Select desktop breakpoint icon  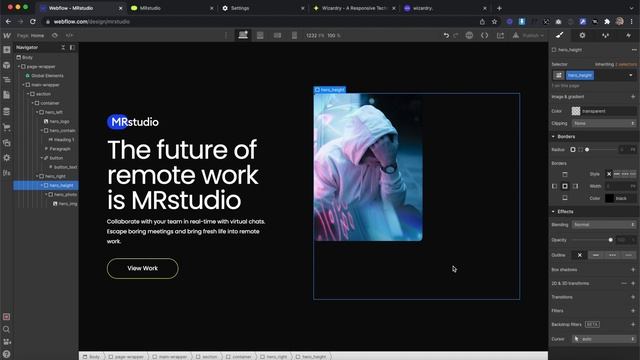243,36
